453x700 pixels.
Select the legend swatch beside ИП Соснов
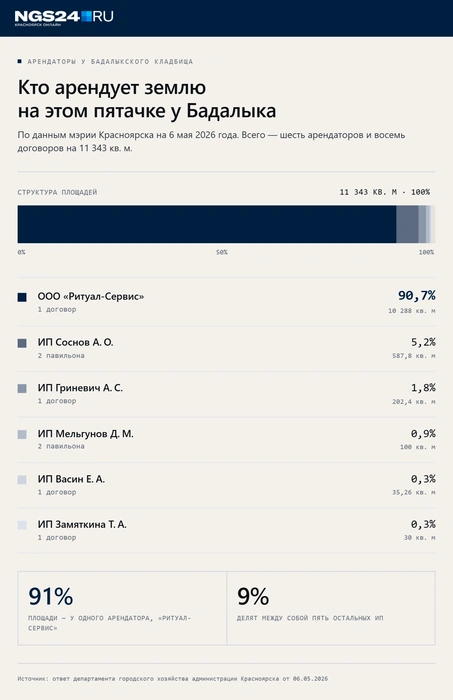pyautogui.click(x=22, y=343)
